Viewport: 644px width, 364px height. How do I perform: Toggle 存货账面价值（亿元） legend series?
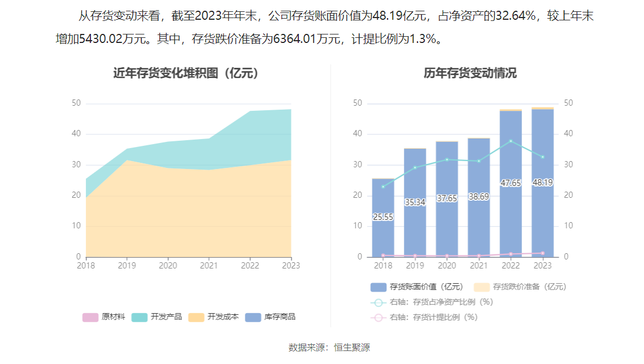tap(416, 287)
